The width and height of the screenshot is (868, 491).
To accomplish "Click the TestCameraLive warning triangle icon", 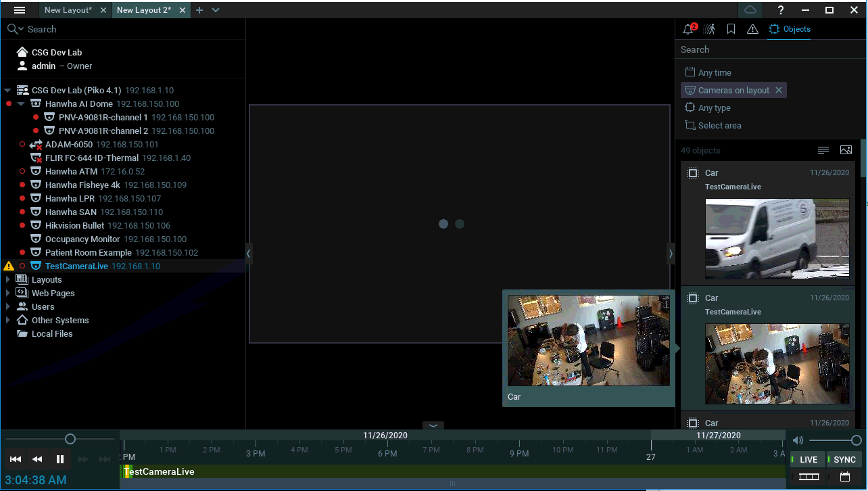I will 9,266.
